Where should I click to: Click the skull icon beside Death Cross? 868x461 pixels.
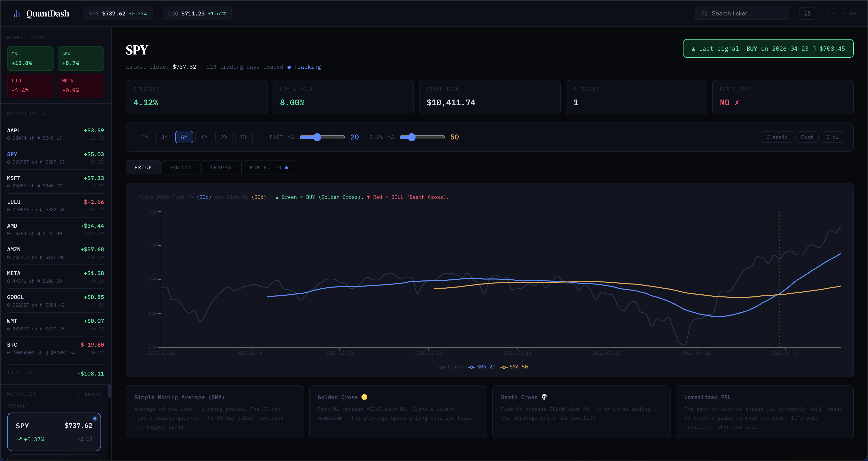[544, 397]
